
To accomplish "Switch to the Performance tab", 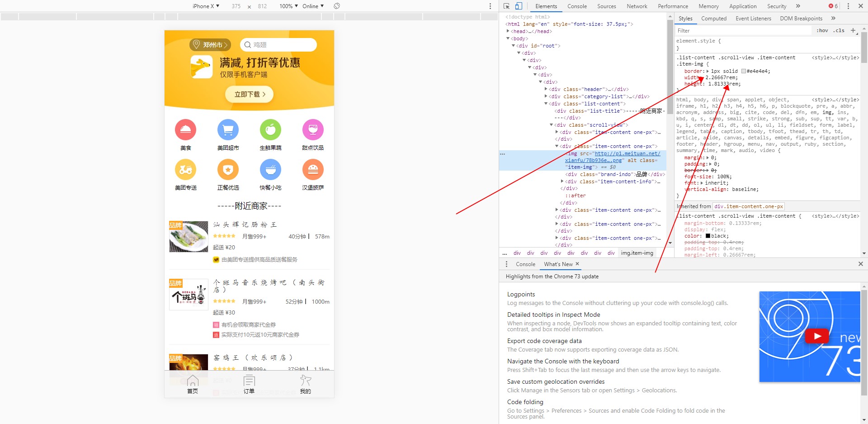I will click(673, 6).
